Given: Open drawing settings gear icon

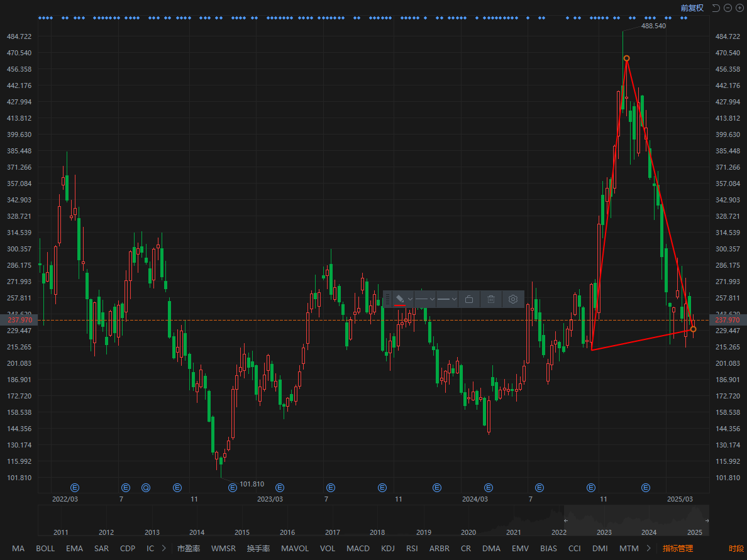Looking at the screenshot, I should pyautogui.click(x=513, y=299).
